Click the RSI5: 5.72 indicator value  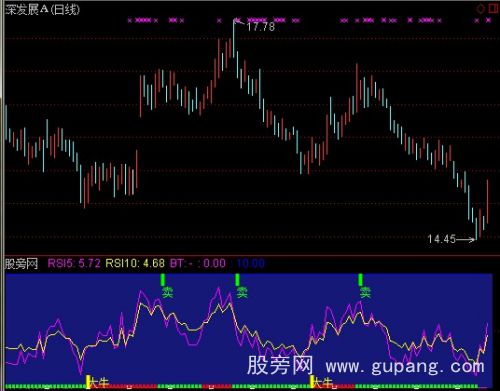(x=74, y=263)
